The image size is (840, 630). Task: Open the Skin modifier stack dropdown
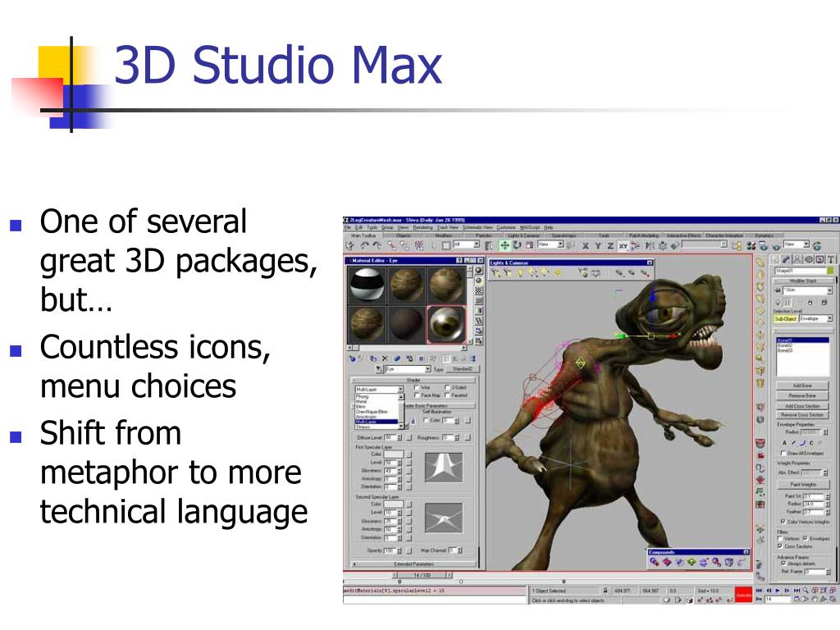click(829, 290)
